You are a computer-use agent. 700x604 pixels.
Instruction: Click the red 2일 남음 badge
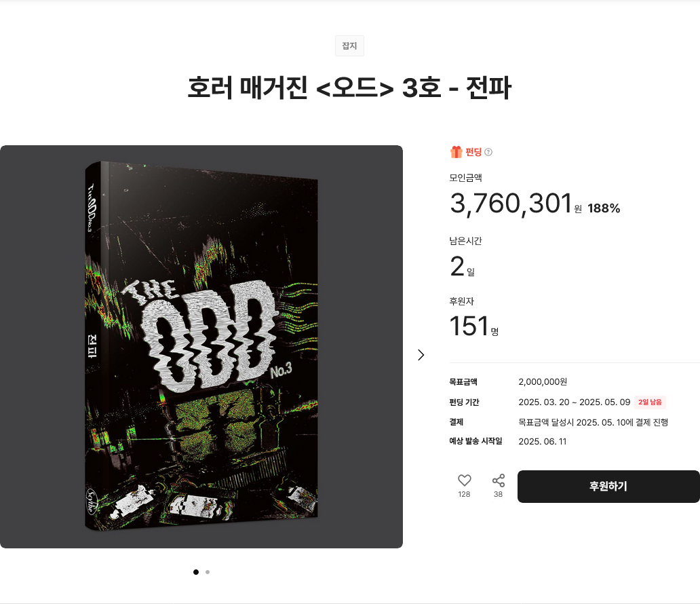(x=650, y=402)
